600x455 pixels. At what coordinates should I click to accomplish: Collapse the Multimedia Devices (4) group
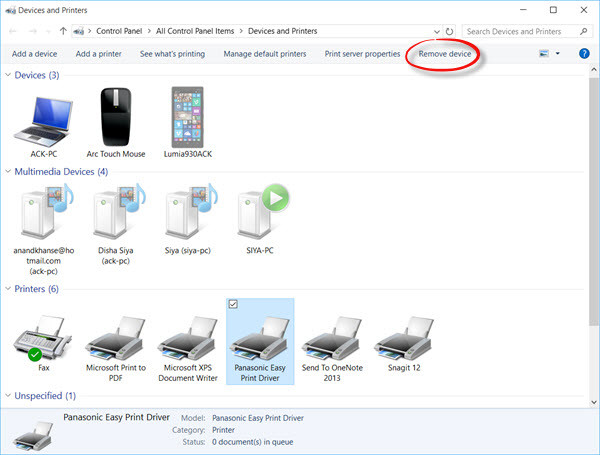point(8,171)
